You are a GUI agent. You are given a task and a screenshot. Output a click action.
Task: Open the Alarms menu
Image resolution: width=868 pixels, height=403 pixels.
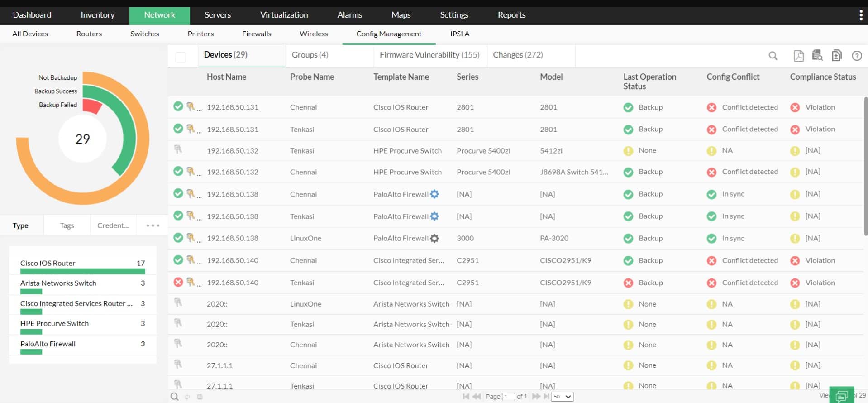point(349,15)
